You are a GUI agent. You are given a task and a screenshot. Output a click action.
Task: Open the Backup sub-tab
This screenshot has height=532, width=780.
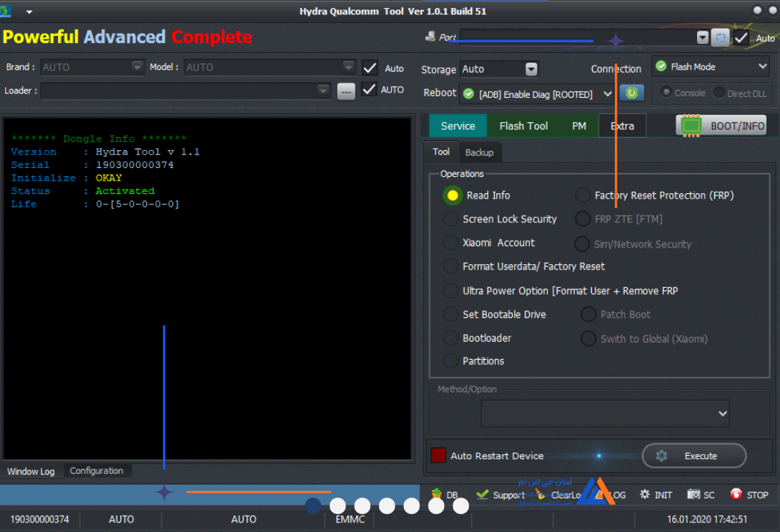(x=479, y=153)
